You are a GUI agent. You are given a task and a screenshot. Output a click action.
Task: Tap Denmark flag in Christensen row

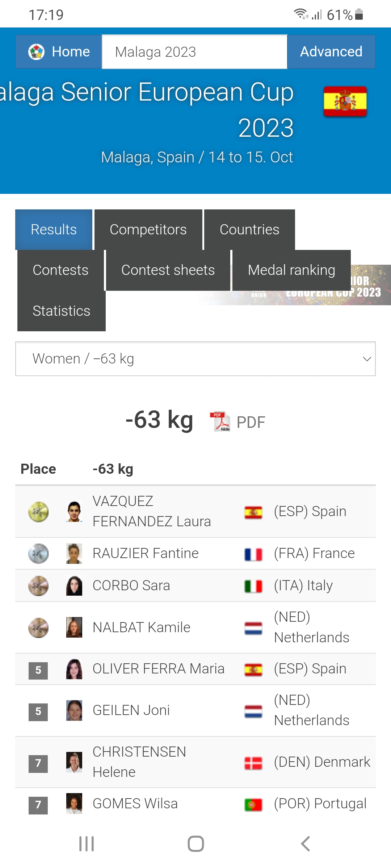(253, 763)
